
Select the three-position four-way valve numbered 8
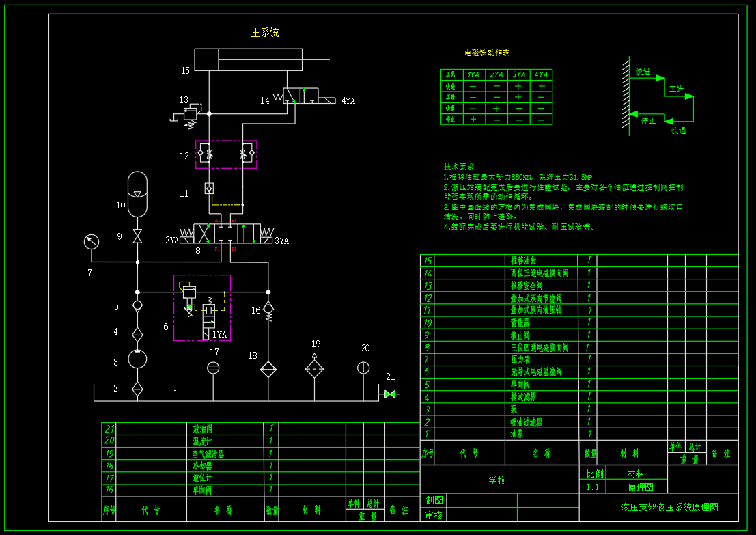tap(227, 234)
